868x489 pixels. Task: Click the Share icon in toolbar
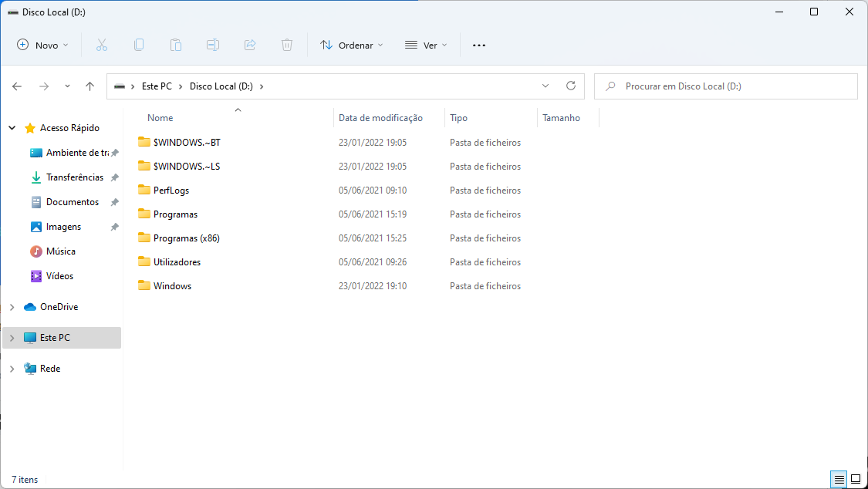point(250,46)
